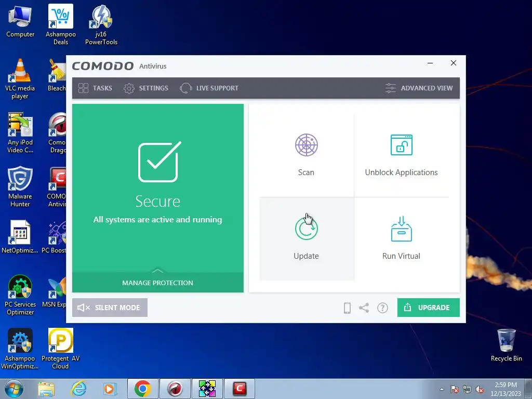The width and height of the screenshot is (532, 399).
Task: Expand the Manage Protection panel
Action: click(158, 282)
